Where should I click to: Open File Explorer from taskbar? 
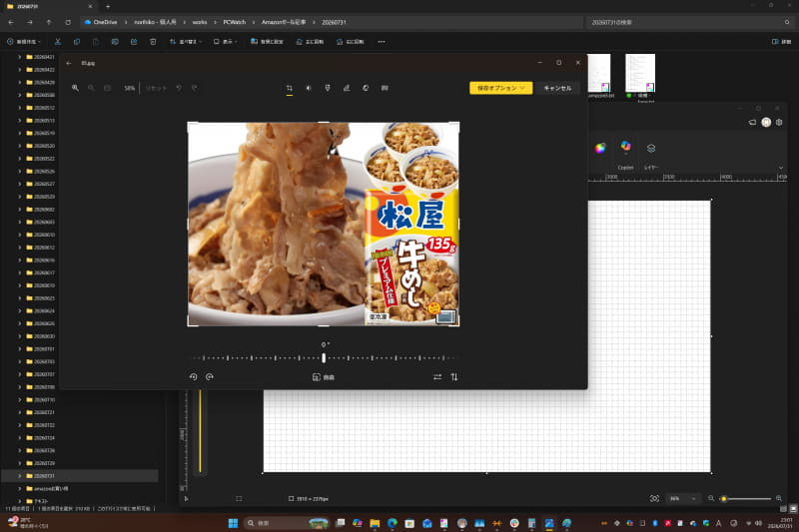375,523
